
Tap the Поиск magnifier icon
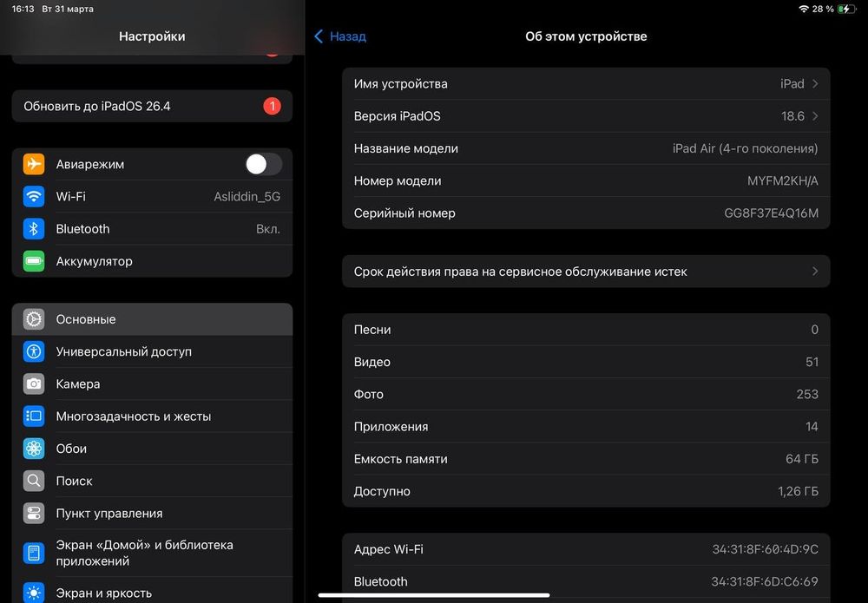click(34, 481)
